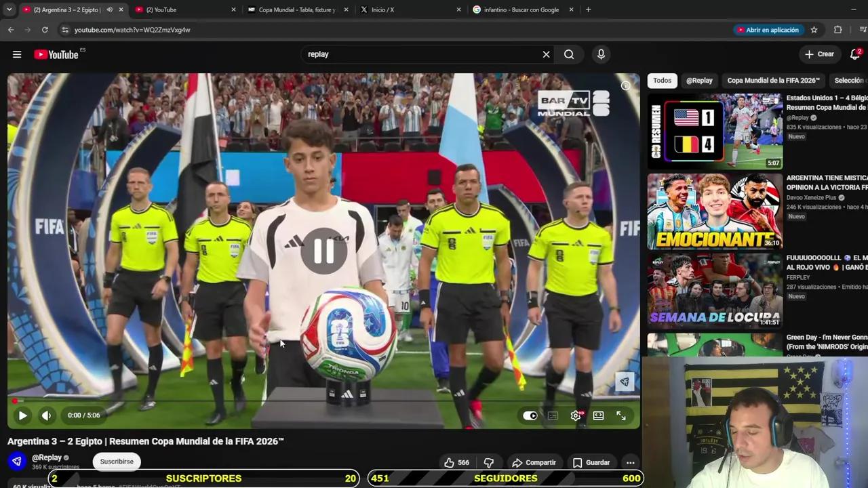Open the @Replay channel name link
The width and height of the screenshot is (868, 488).
point(47,457)
